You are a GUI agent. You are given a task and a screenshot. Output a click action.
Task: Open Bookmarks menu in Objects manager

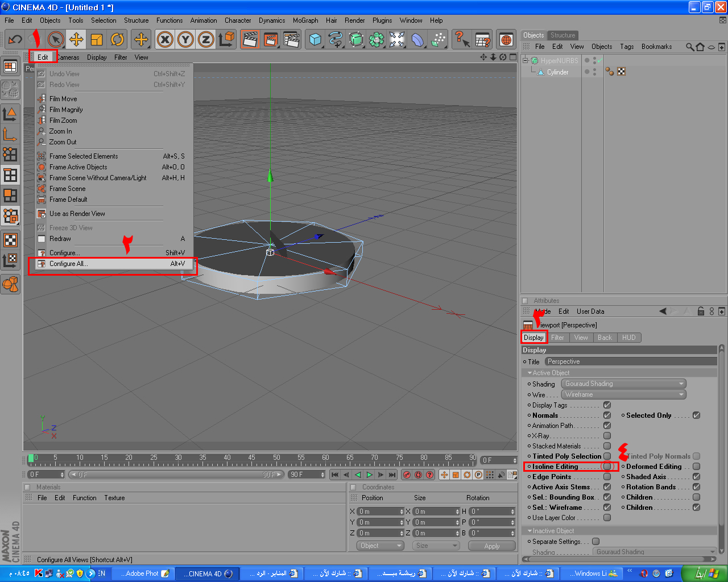pyautogui.click(x=656, y=47)
